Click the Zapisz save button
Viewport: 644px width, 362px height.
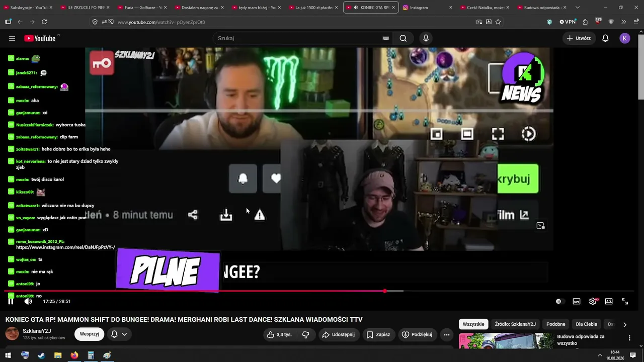pyautogui.click(x=378, y=335)
